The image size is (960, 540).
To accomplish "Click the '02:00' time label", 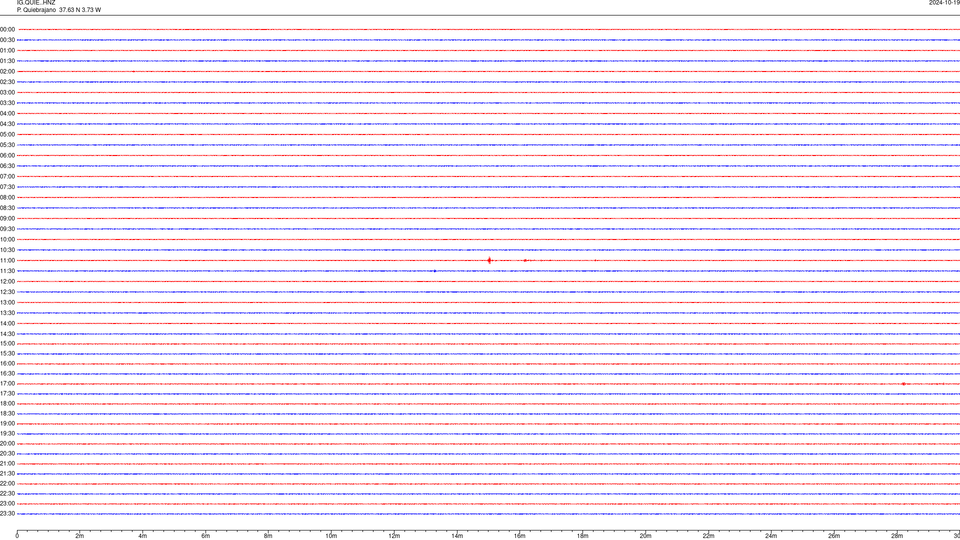I will (7, 72).
